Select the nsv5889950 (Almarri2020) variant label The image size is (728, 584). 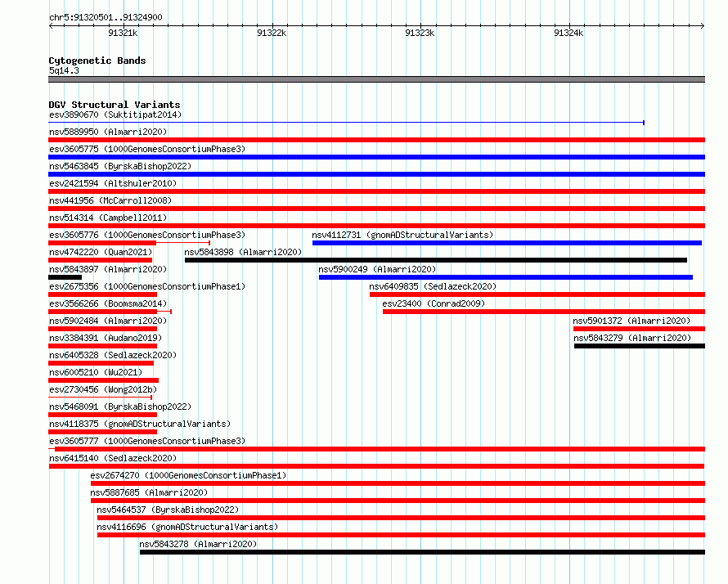tap(108, 132)
